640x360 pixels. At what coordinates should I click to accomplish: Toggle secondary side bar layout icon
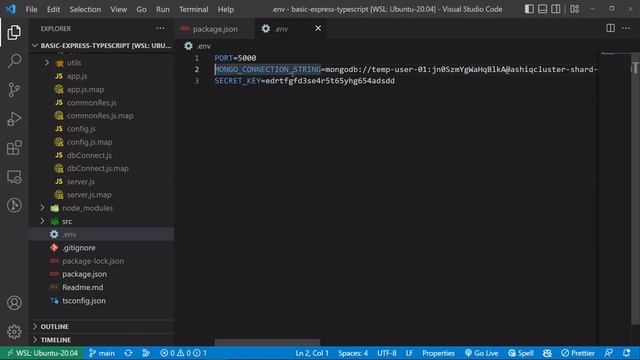[x=556, y=9]
